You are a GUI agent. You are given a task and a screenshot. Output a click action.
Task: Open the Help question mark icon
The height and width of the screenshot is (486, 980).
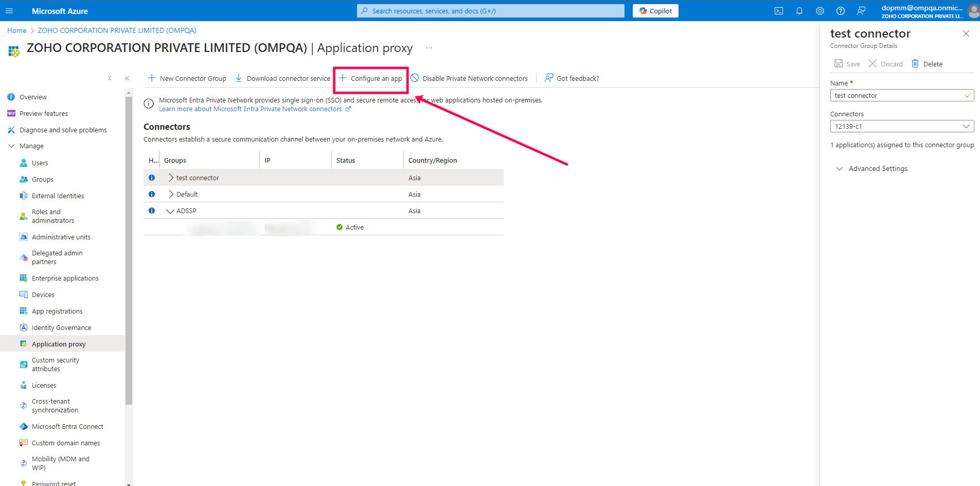click(x=841, y=11)
